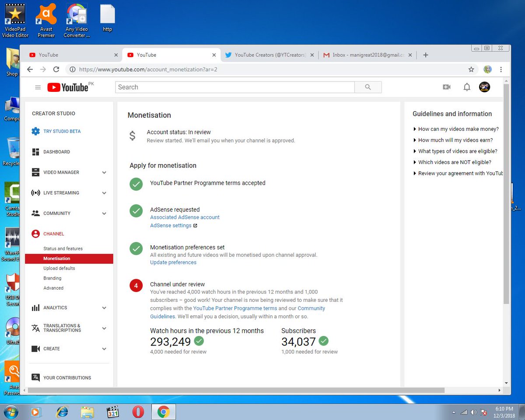Expand the Analytics section
This screenshot has width=525, height=420.
pos(104,308)
